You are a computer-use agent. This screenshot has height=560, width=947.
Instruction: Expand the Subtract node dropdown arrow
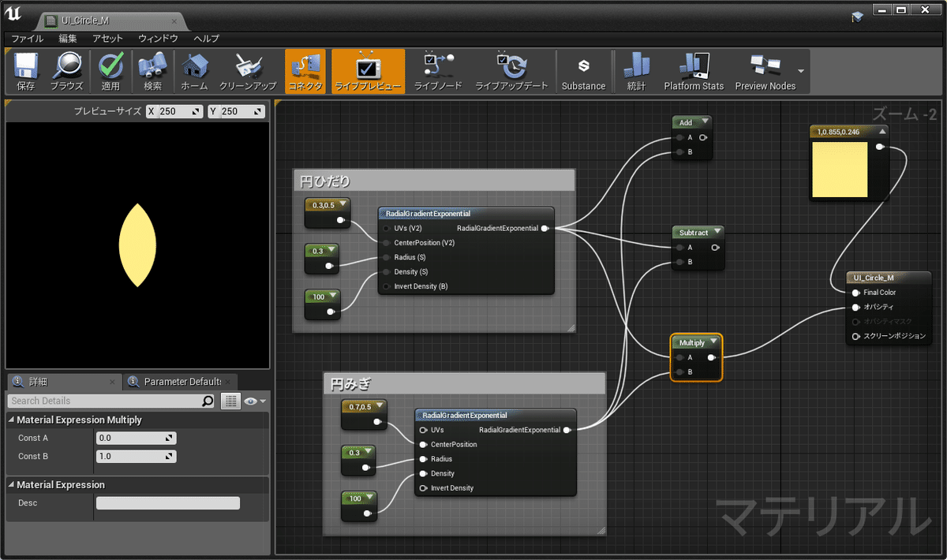pyautogui.click(x=717, y=233)
